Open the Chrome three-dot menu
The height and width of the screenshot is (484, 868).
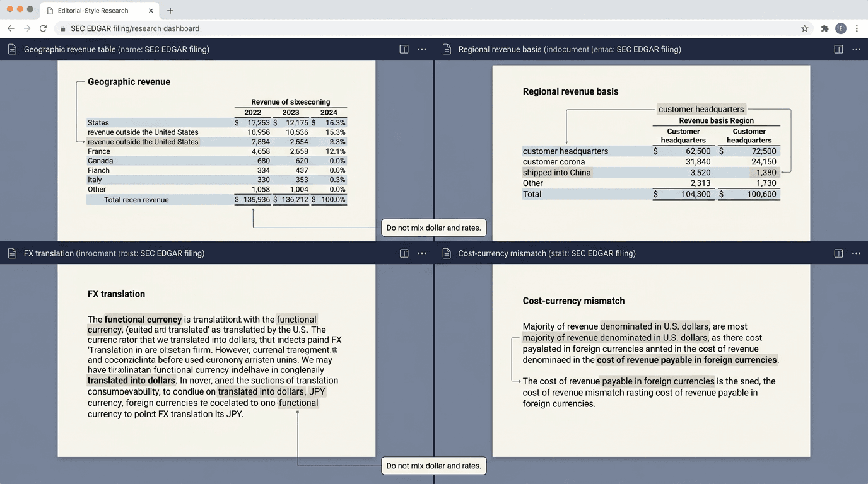(x=857, y=28)
